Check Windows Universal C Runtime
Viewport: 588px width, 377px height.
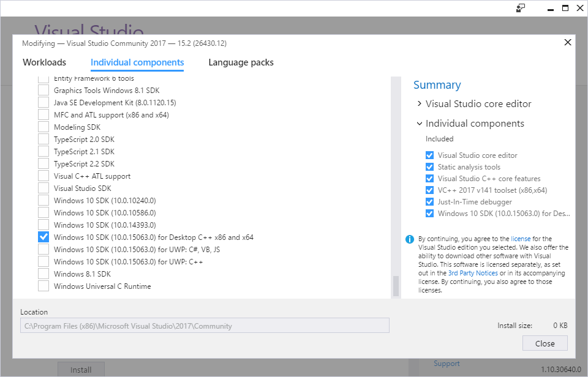[43, 286]
